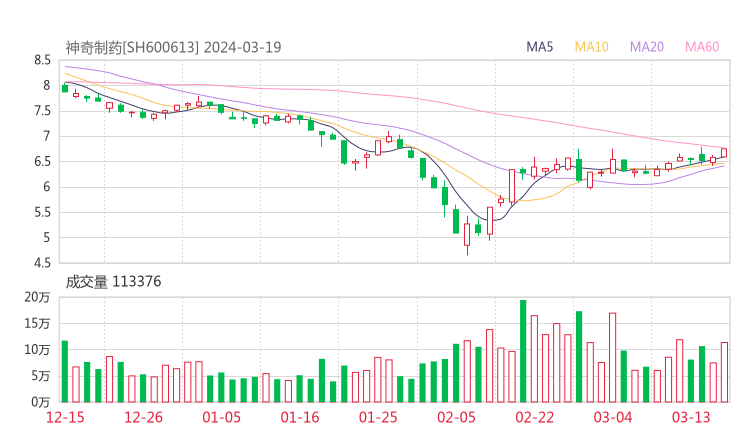Image resolution: width=740 pixels, height=440 pixels.
Task: Click the 03-13 date marker
Action: point(691,417)
